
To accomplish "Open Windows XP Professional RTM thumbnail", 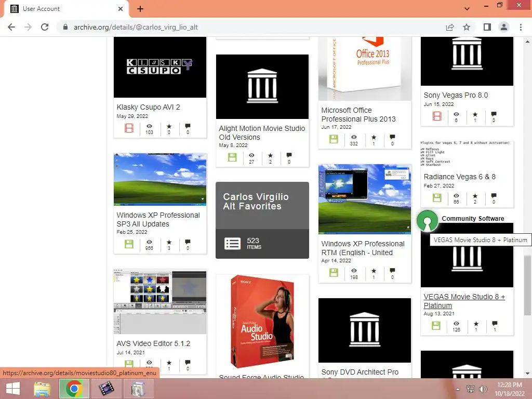I will tap(364, 199).
